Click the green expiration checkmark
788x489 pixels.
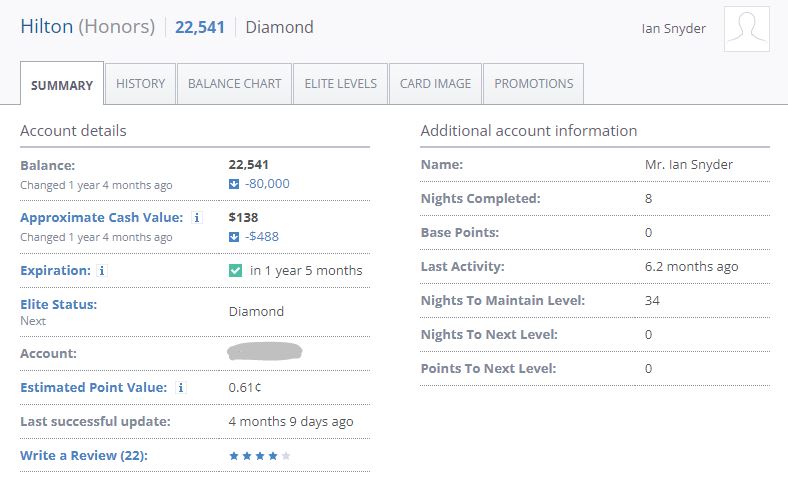click(235, 270)
